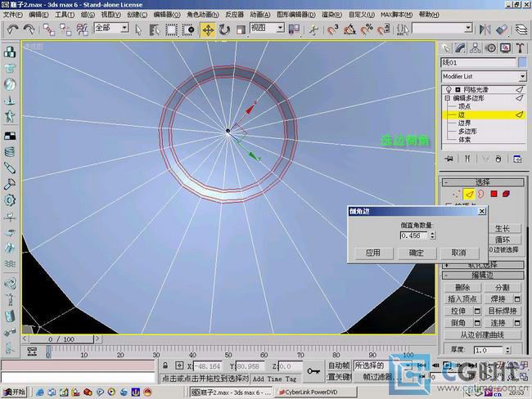Activate Select and Scale tool
This screenshot has width=532, height=399.
[x=241, y=29]
